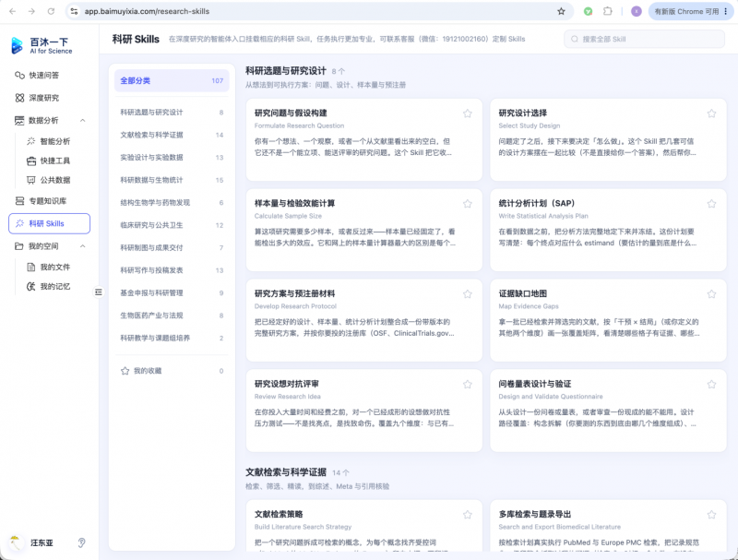Screen dimensions: 738x560
Task: Filter by 科研数据与生物统计 category
Action: click(172, 180)
